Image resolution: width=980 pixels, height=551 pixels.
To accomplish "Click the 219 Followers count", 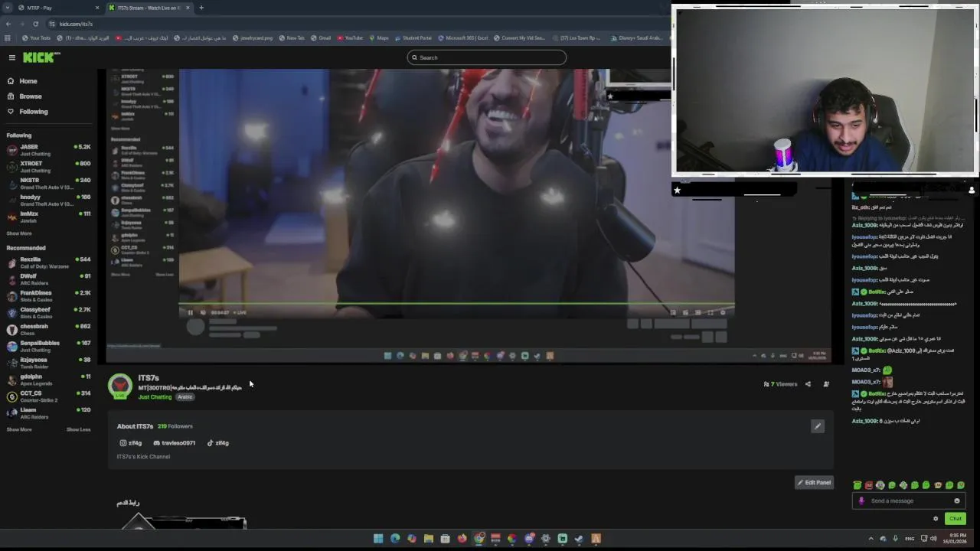I will [175, 426].
